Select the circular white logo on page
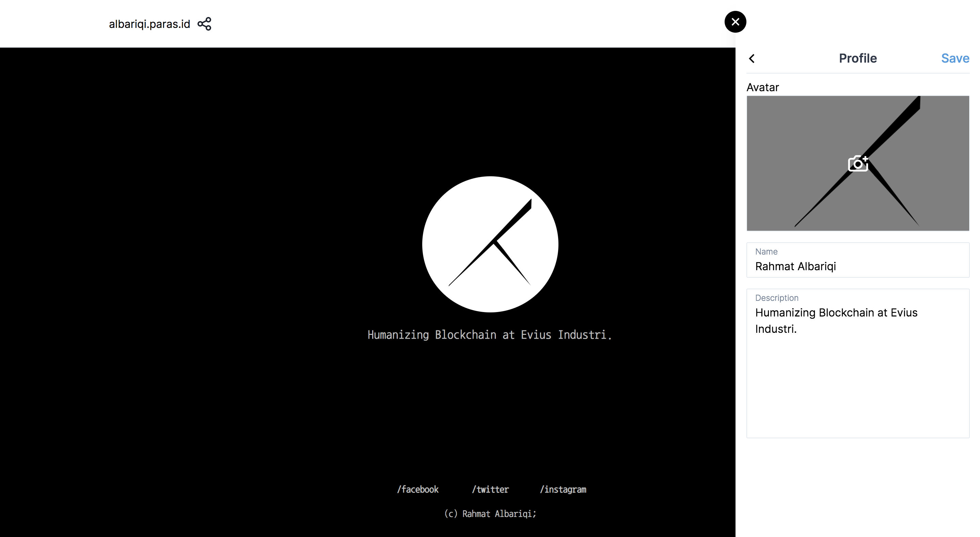 [490, 244]
